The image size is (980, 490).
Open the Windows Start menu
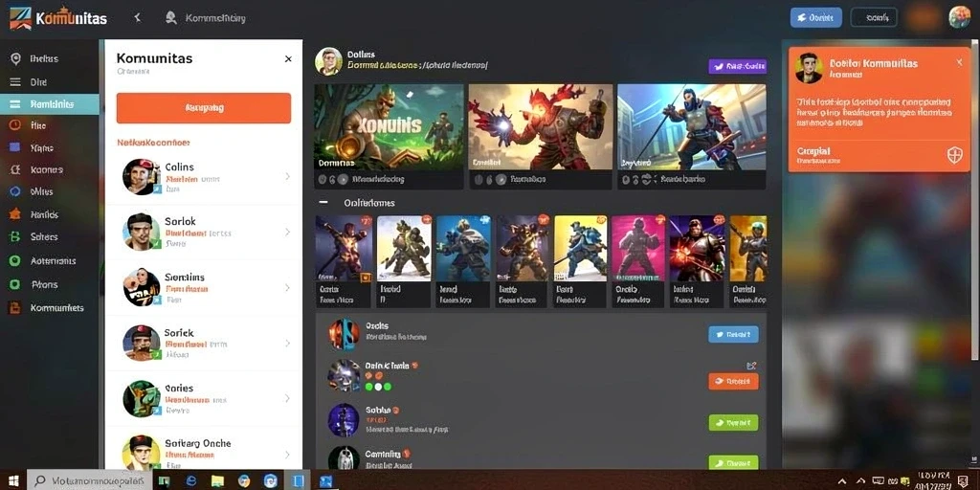coord(13,480)
